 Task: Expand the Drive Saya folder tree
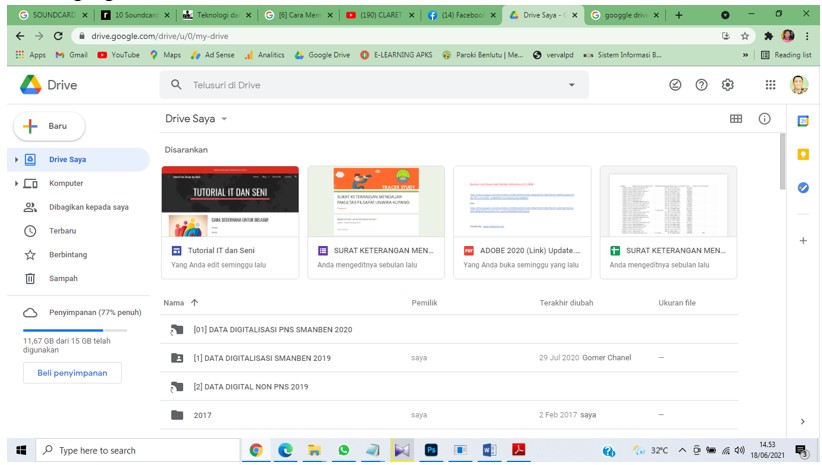17,159
